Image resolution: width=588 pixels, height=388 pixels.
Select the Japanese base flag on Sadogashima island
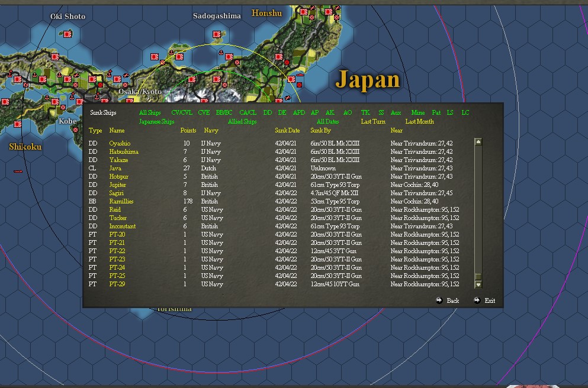pos(216,34)
